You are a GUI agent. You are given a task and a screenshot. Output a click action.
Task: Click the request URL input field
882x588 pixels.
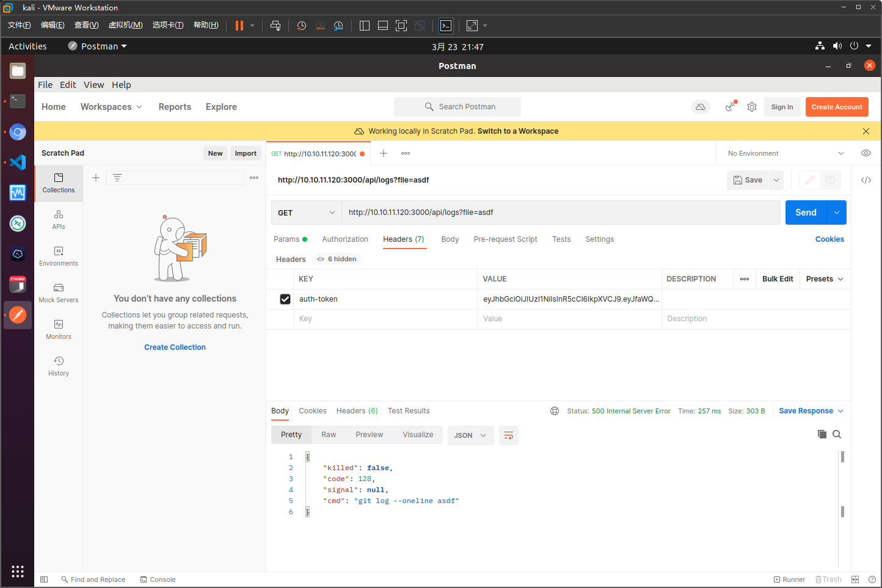(x=561, y=212)
